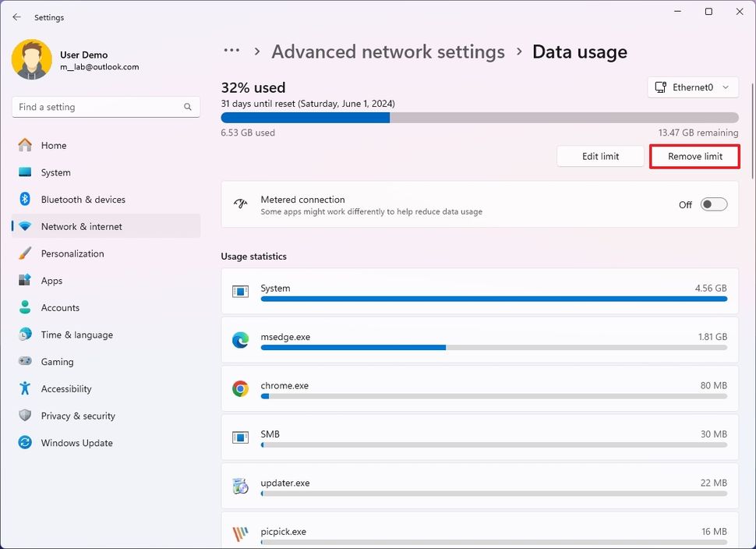Viewport: 756px width, 549px height.
Task: Click the Edge icon next to msedge.exe
Action: (240, 339)
